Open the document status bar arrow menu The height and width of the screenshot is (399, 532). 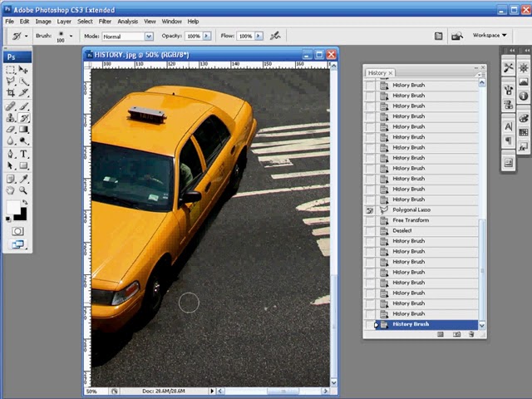(212, 392)
